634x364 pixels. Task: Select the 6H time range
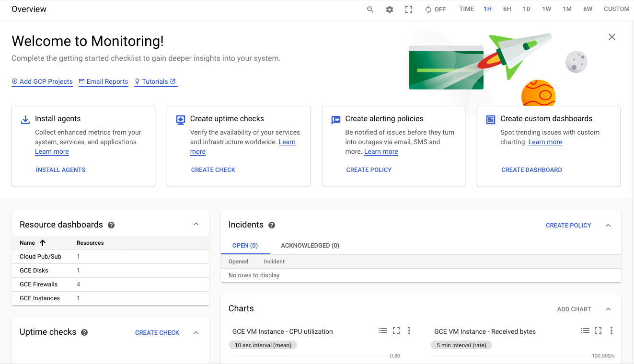click(x=507, y=9)
